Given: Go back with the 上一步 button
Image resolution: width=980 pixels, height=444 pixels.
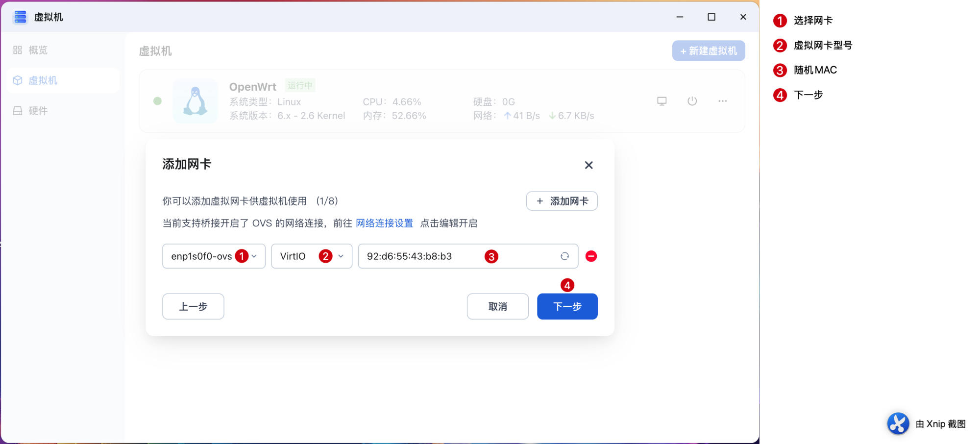Looking at the screenshot, I should [x=193, y=306].
